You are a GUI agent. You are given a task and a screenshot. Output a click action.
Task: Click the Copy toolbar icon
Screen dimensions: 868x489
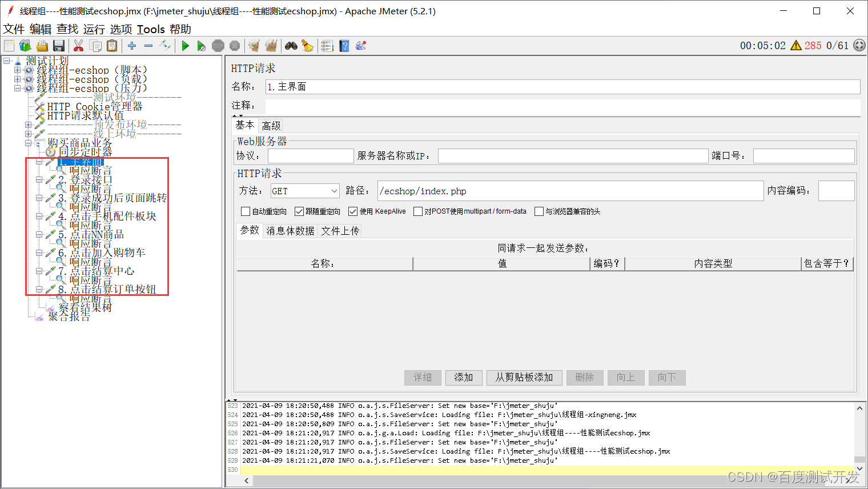coord(95,46)
